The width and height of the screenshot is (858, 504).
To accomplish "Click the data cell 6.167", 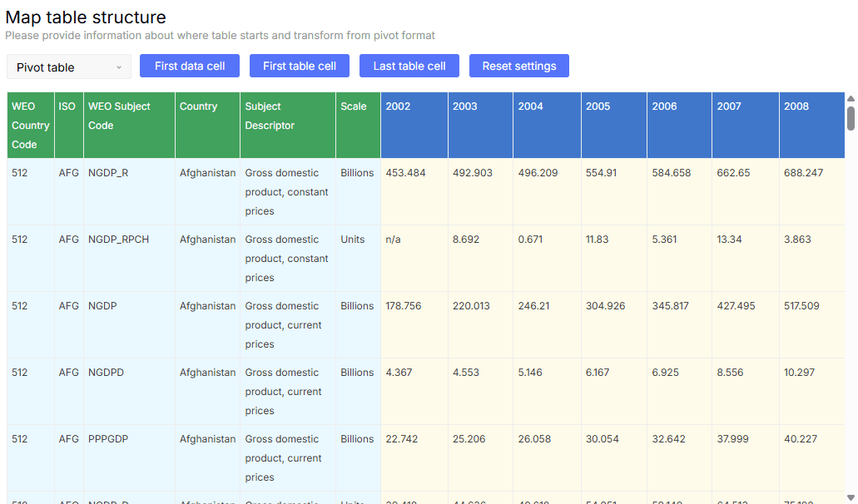I will tap(614, 392).
